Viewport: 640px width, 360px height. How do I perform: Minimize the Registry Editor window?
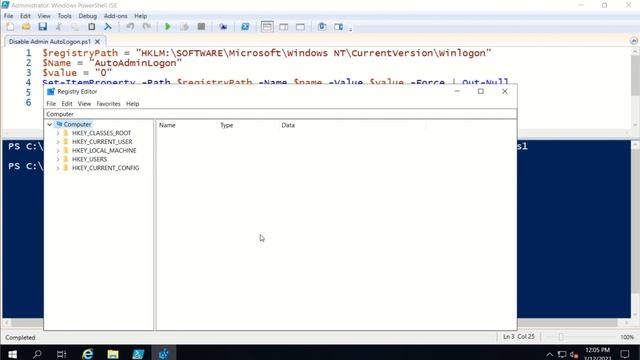point(457,91)
